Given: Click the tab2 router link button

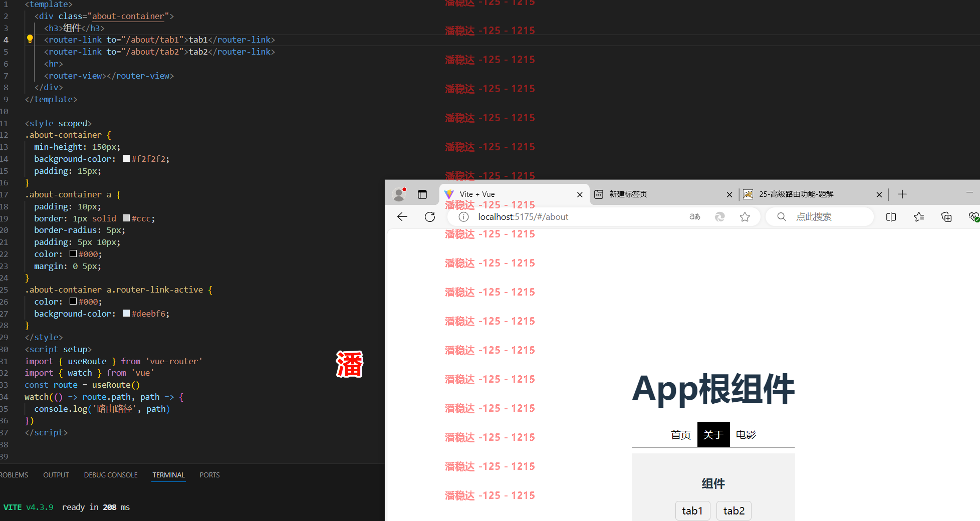Looking at the screenshot, I should click(x=734, y=510).
